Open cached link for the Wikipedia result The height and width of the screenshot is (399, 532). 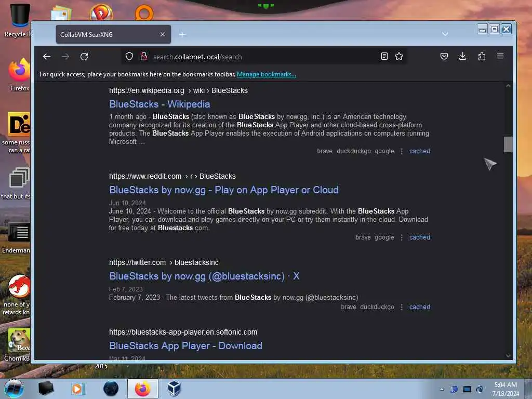point(420,151)
